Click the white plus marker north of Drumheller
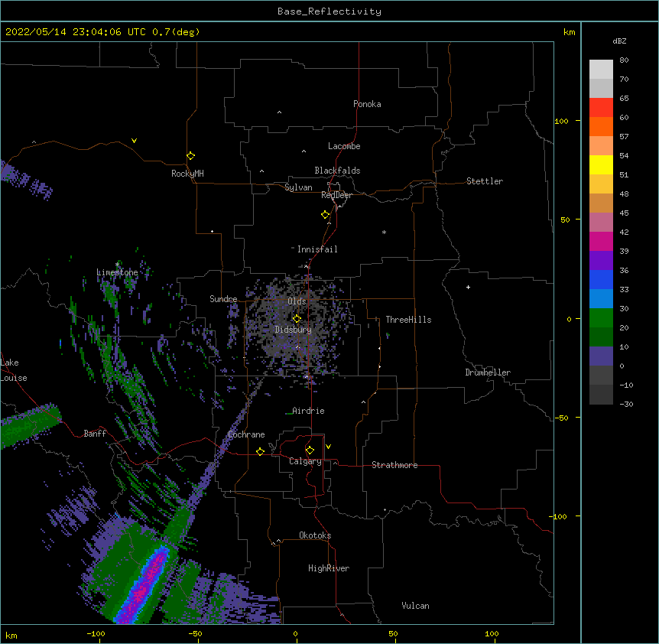The width and height of the screenshot is (659, 644). coord(468,287)
